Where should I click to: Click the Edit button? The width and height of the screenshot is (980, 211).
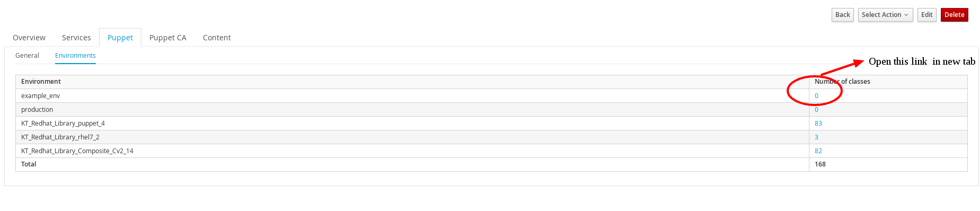[926, 15]
